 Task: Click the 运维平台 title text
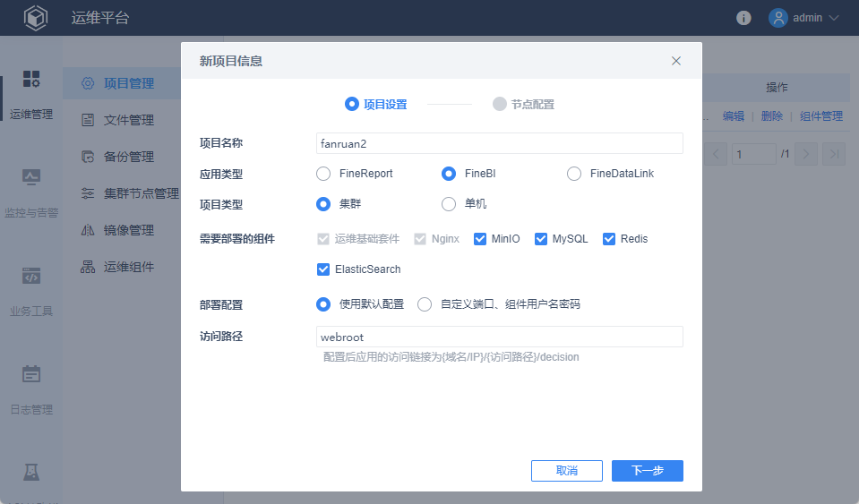click(x=100, y=18)
